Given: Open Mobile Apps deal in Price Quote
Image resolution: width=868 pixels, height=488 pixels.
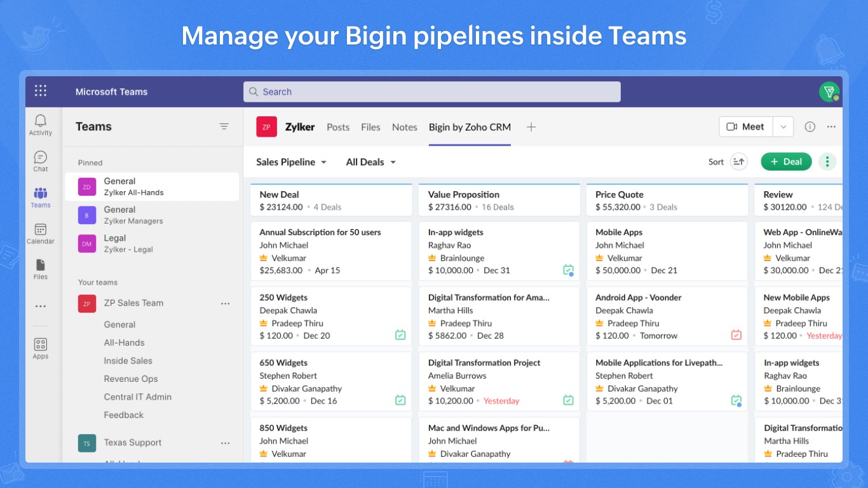Looking at the screenshot, I should (667, 251).
